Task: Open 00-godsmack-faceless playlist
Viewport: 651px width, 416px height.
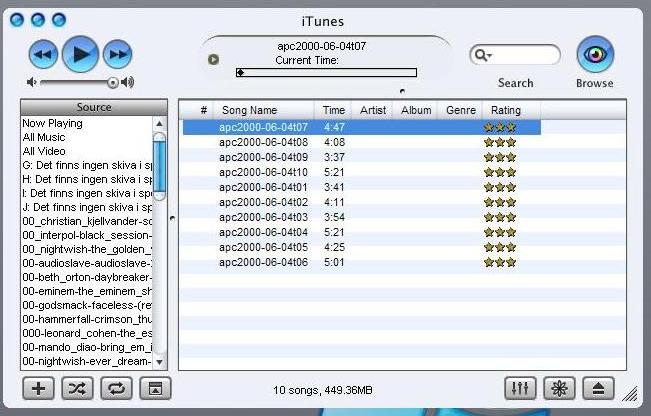Action: 87,305
